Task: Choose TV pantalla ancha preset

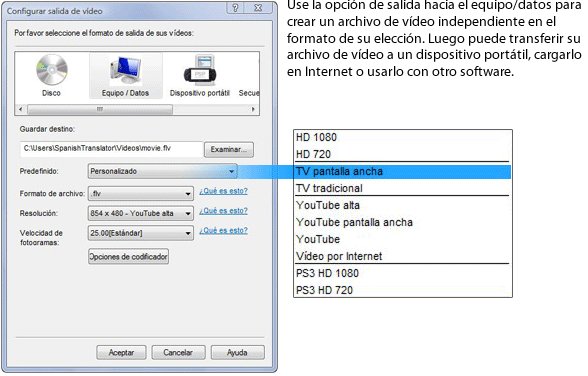Action: click(x=402, y=172)
